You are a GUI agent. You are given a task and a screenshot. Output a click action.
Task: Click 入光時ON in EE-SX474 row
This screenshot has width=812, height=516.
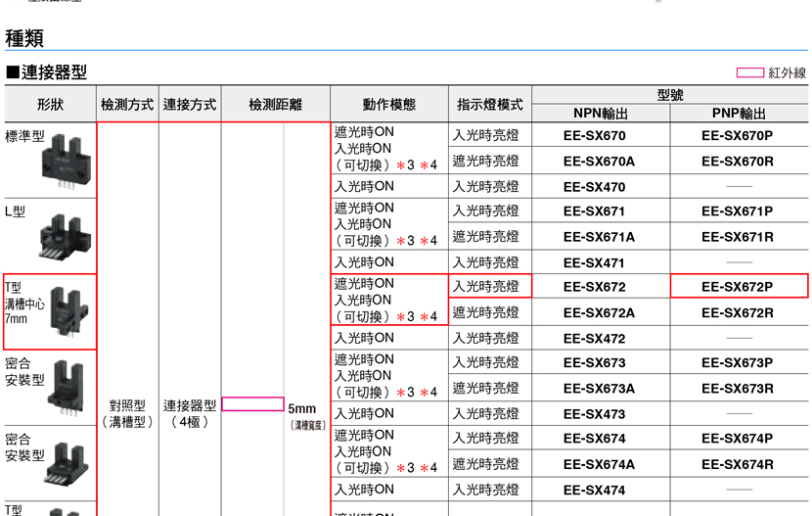[364, 490]
